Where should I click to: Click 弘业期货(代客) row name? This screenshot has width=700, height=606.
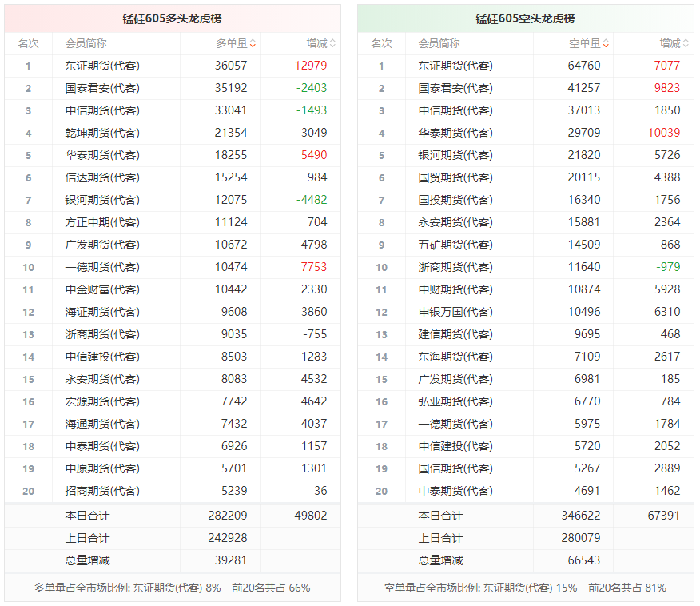point(455,401)
